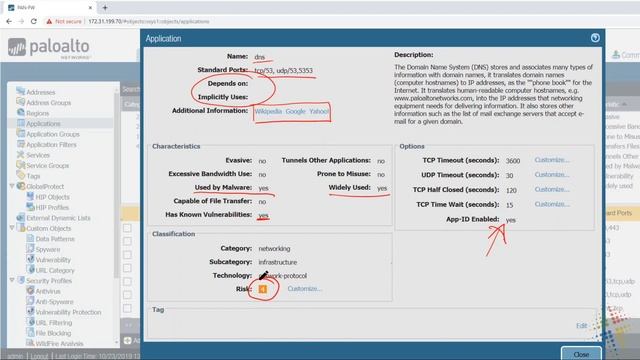This screenshot has width=640, height=360.
Task: Click the Tags icon in sidebar
Action: (20, 175)
